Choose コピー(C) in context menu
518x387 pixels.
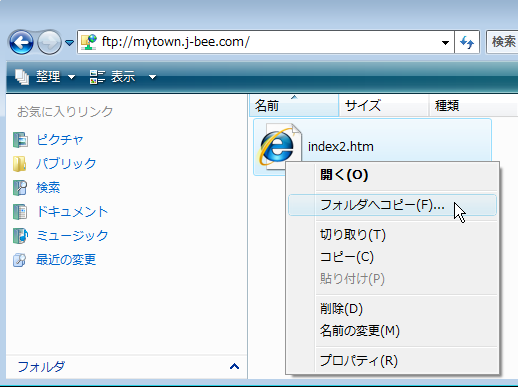392,257
